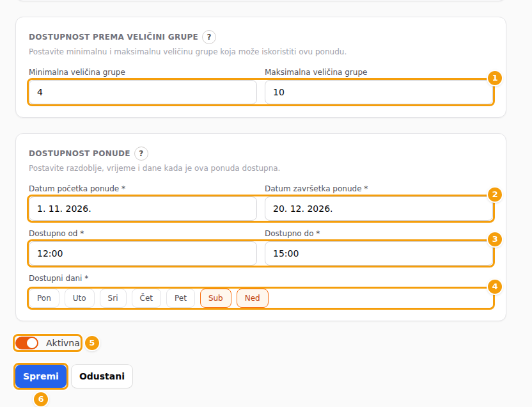Save the offer with Spremi button

pyautogui.click(x=41, y=376)
